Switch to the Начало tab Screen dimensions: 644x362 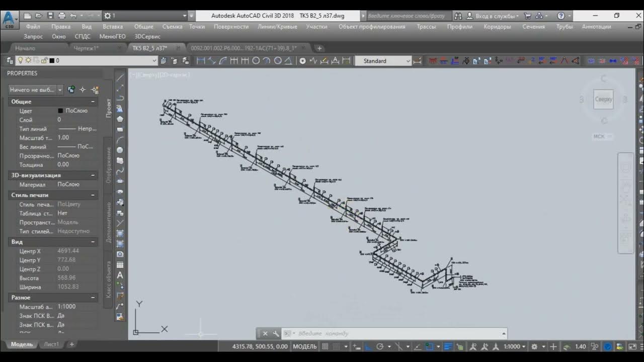click(25, 48)
